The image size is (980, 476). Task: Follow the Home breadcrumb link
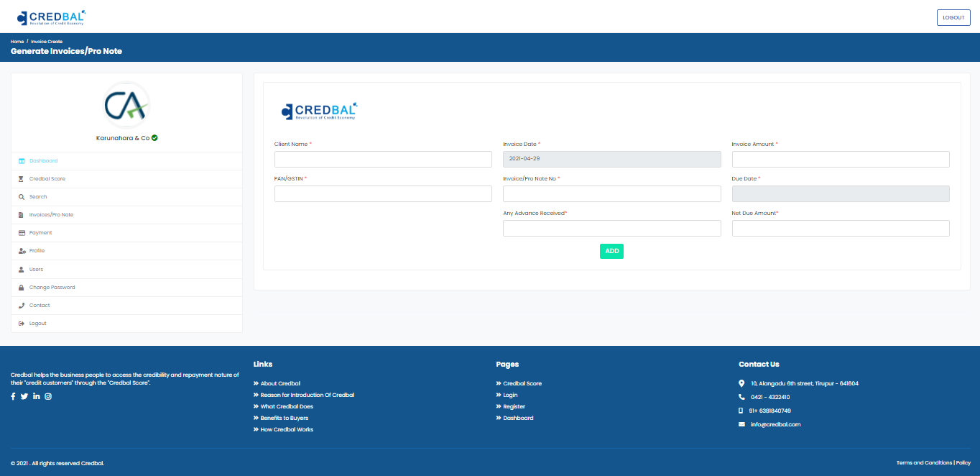point(17,42)
